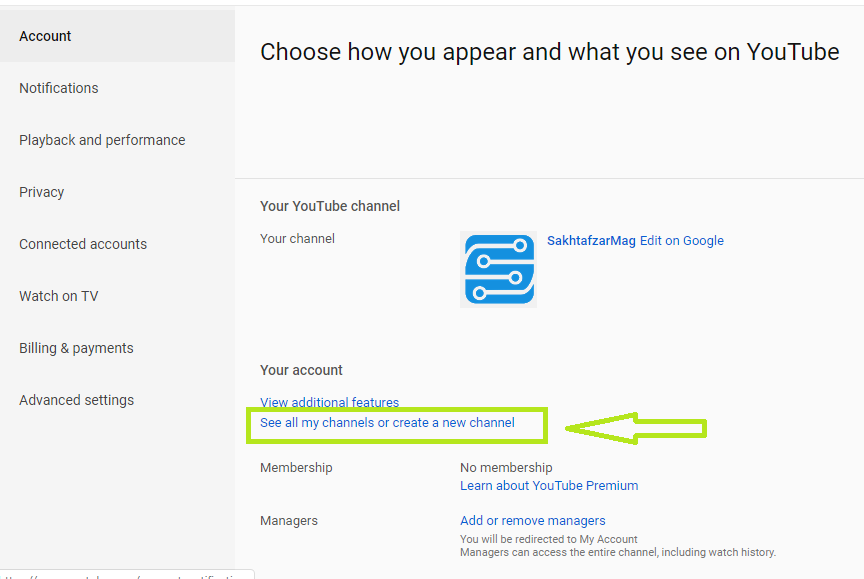This screenshot has width=864, height=579.
Task: Click the page heading about how you appear
Action: 549,52
